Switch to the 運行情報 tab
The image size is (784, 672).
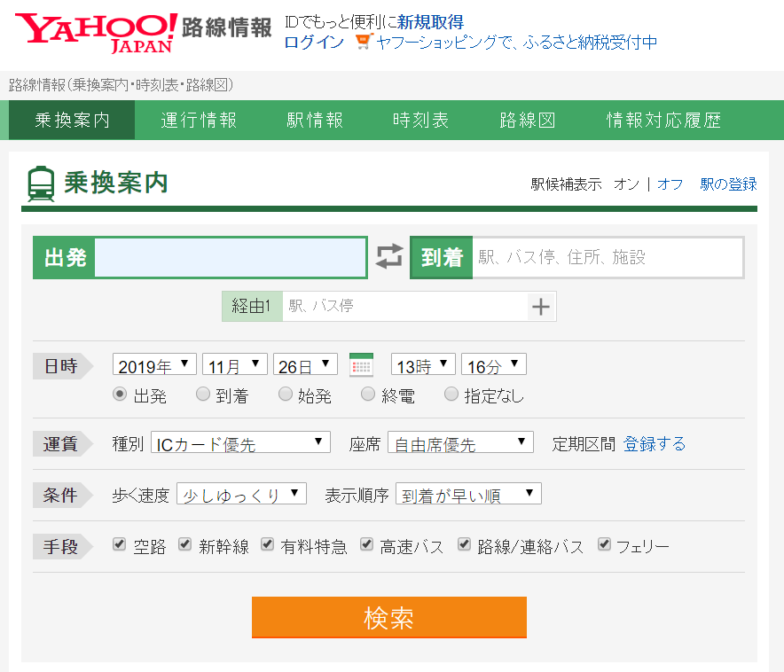(x=199, y=120)
